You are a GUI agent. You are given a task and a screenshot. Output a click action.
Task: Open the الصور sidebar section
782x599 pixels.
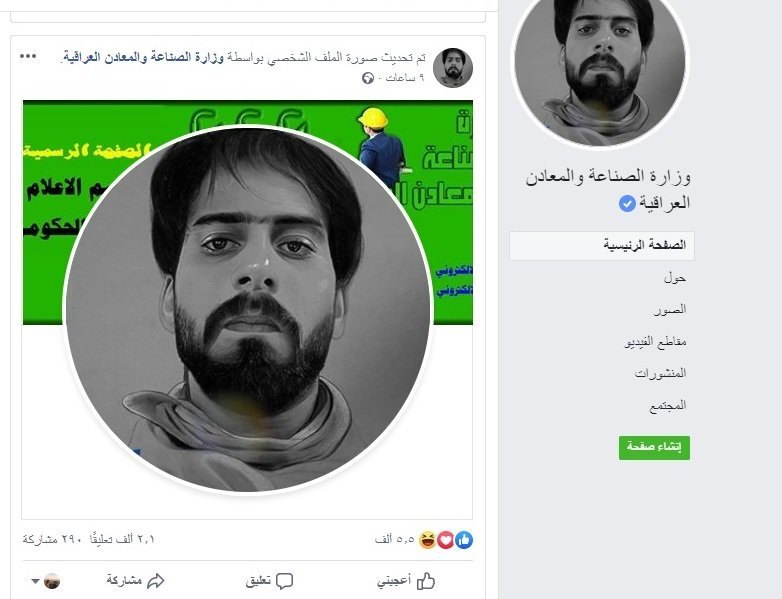[670, 310]
